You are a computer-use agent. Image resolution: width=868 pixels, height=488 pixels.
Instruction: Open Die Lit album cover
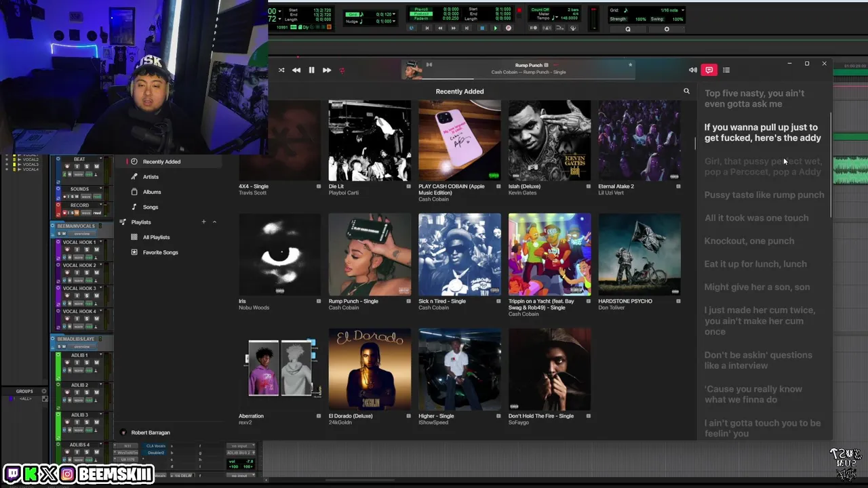click(370, 140)
